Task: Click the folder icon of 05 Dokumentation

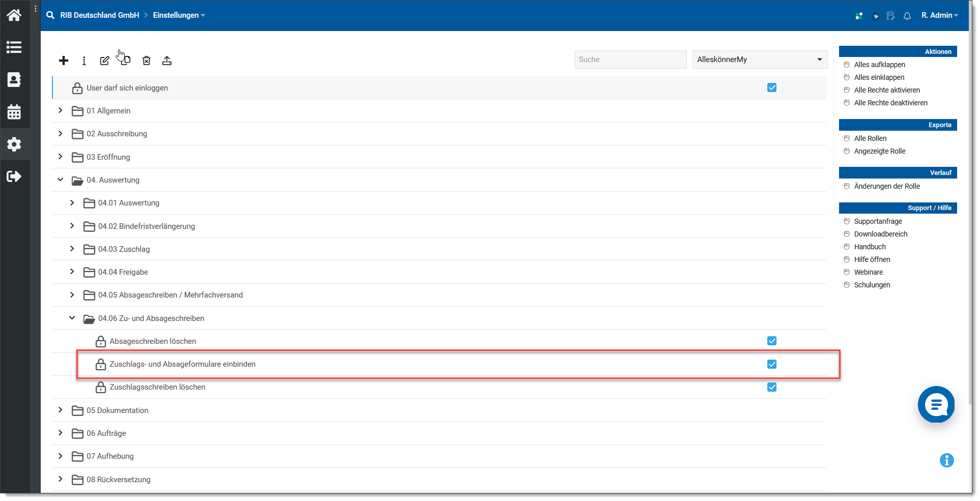Action: click(x=77, y=410)
